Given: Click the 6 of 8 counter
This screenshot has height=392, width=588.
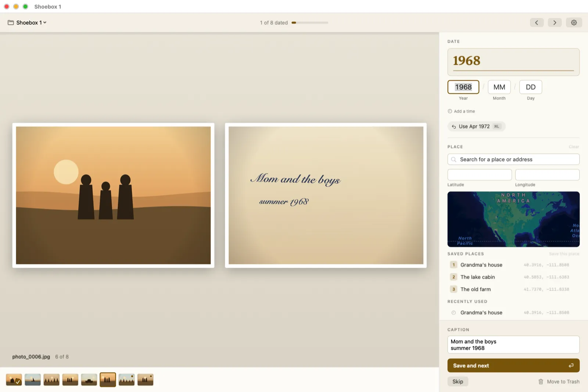Looking at the screenshot, I should pyautogui.click(x=62, y=357).
